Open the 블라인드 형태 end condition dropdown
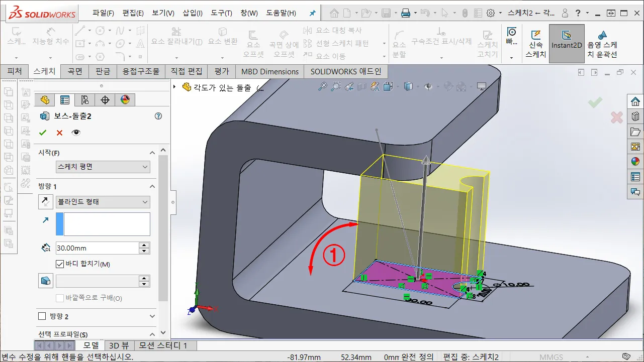Viewport: 644px width, 362px height. (103, 202)
